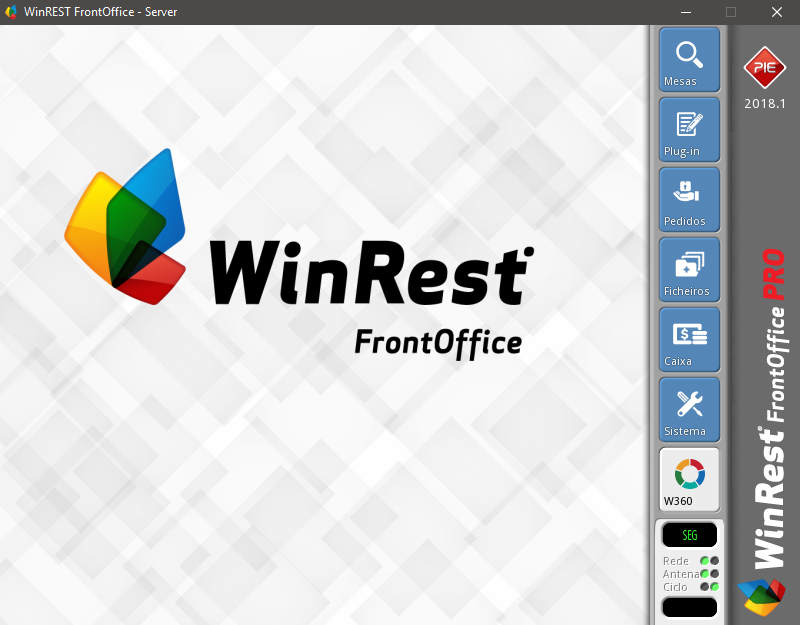The image size is (800, 625).
Task: Open the Mesas tables screen
Action: [688, 60]
